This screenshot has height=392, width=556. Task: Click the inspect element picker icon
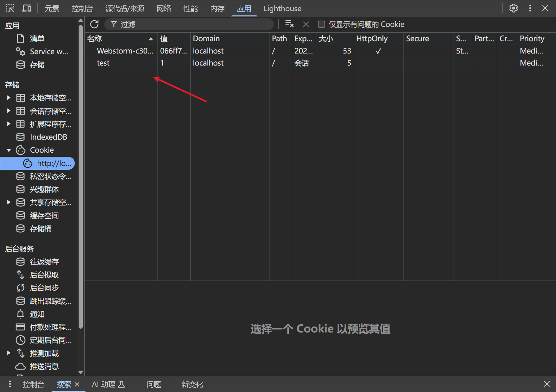point(10,8)
